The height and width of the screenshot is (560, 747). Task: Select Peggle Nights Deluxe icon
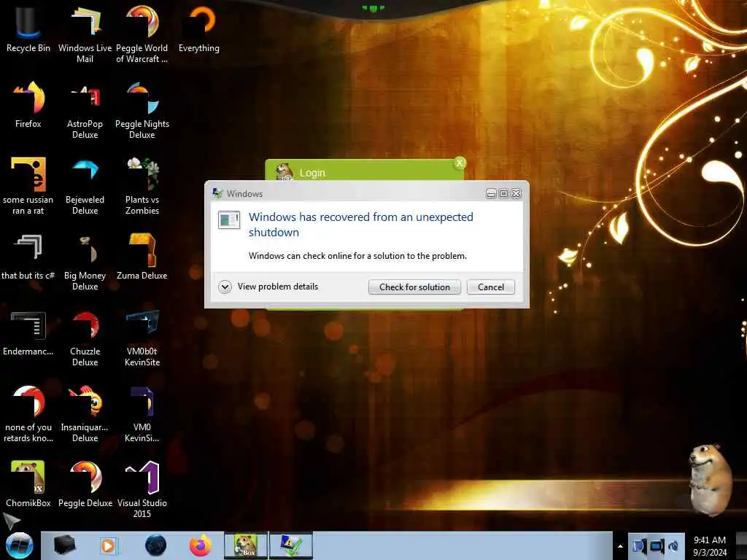click(x=142, y=111)
